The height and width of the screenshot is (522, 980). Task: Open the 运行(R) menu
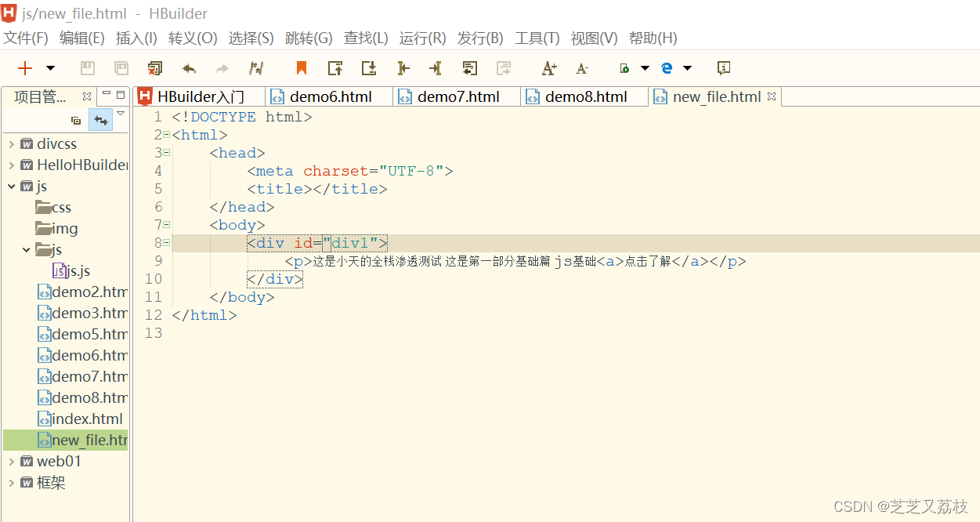423,38
